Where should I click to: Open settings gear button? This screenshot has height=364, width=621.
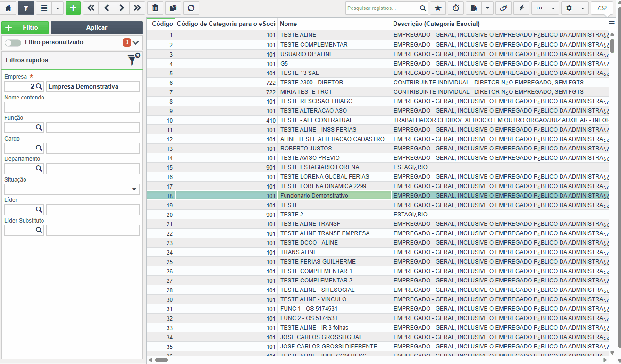[x=569, y=8]
